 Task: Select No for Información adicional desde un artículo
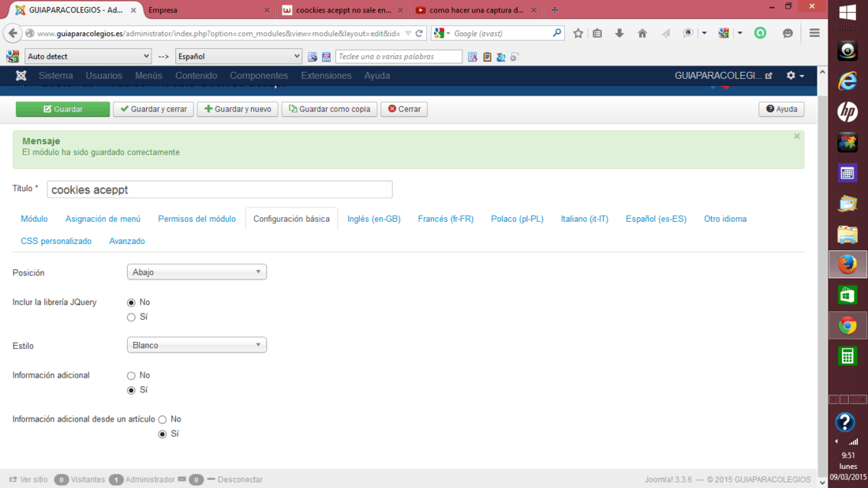163,419
